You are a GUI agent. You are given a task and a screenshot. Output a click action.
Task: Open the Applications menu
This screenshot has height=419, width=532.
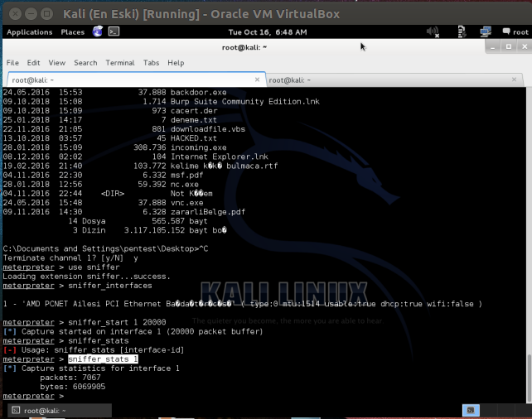pos(30,32)
